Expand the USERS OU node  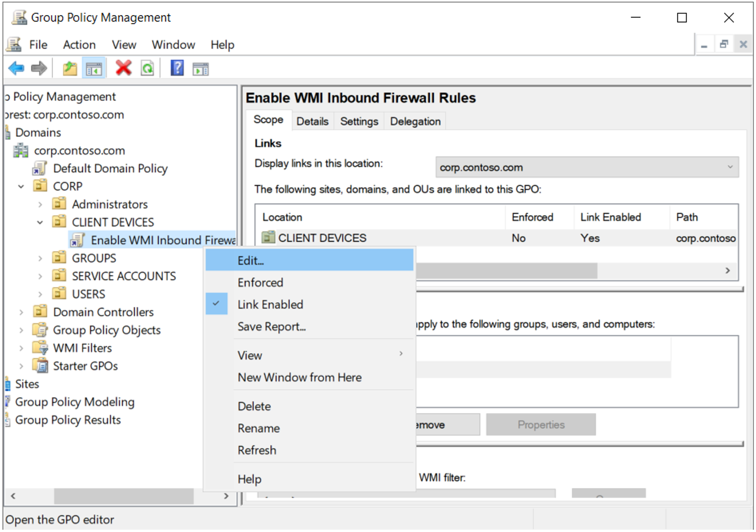point(40,294)
